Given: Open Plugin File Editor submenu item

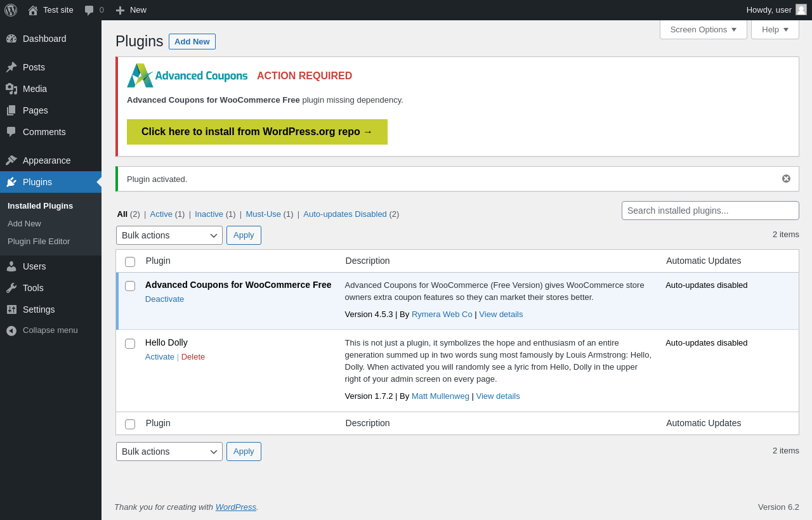Looking at the screenshot, I should click(39, 242).
